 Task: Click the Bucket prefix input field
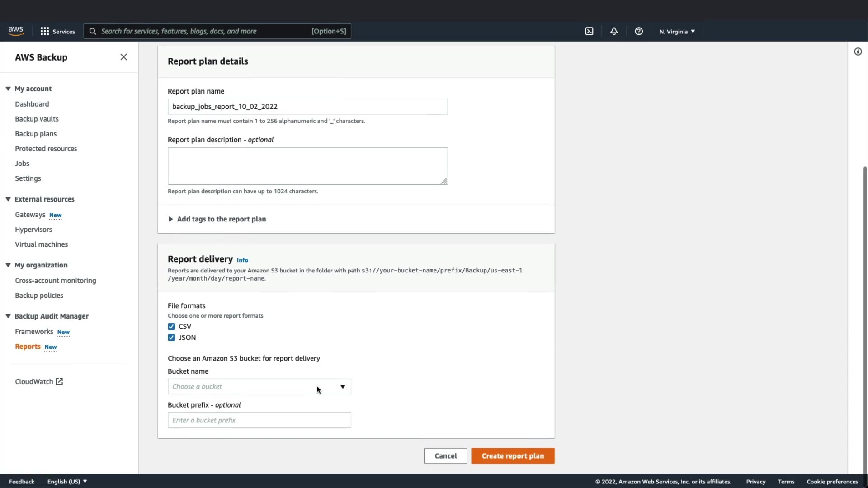pyautogui.click(x=259, y=420)
